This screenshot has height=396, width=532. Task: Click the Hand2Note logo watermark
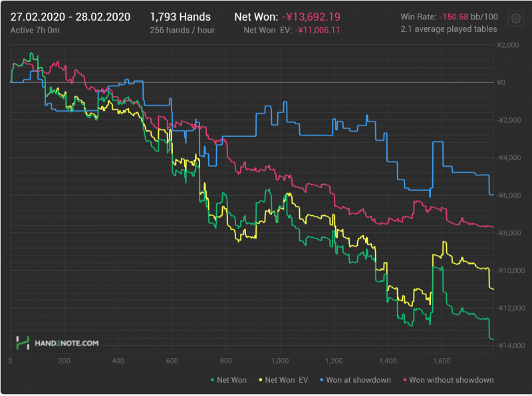[58, 343]
